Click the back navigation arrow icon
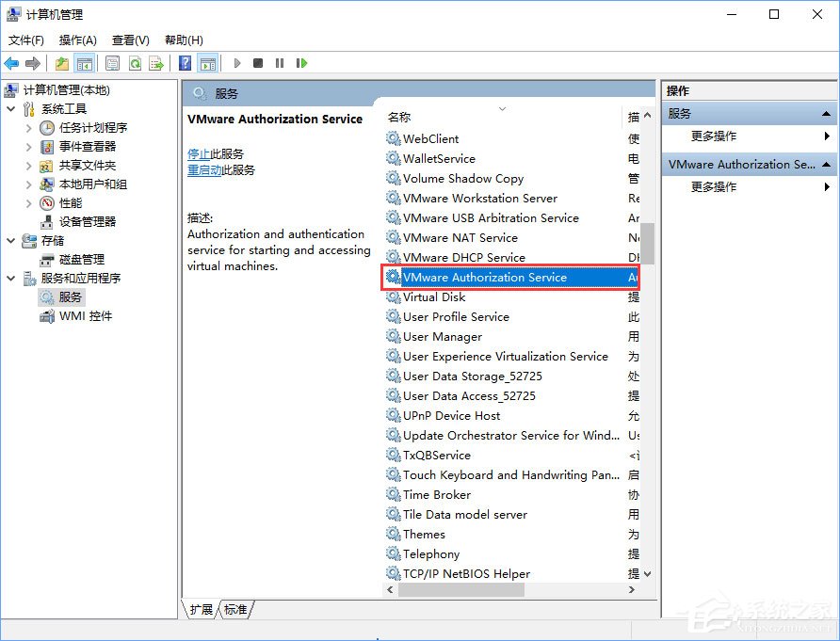 click(x=11, y=63)
